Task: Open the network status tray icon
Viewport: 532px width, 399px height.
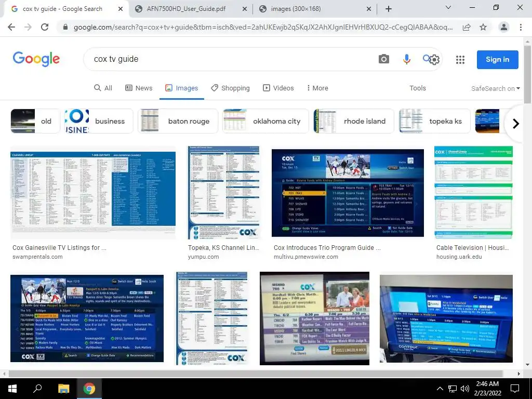Action: pyautogui.click(x=453, y=389)
